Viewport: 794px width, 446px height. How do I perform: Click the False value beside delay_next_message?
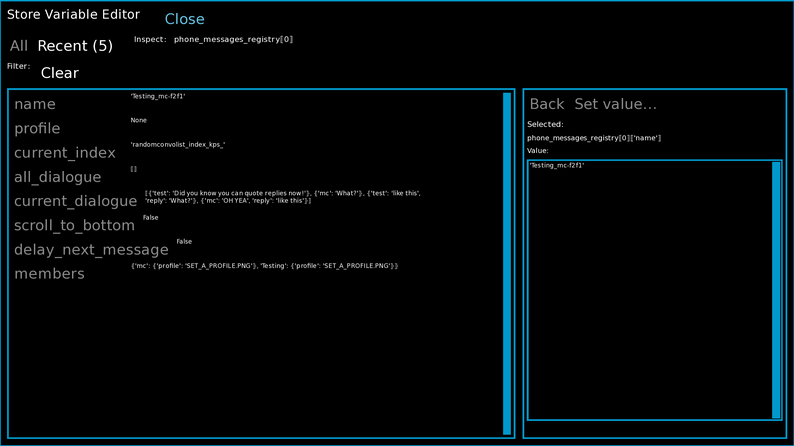(184, 241)
